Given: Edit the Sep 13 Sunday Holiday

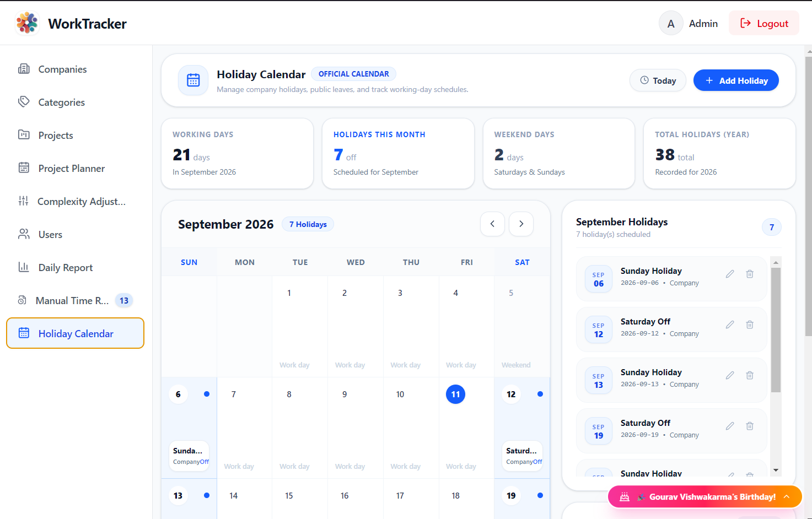Looking at the screenshot, I should coord(730,375).
